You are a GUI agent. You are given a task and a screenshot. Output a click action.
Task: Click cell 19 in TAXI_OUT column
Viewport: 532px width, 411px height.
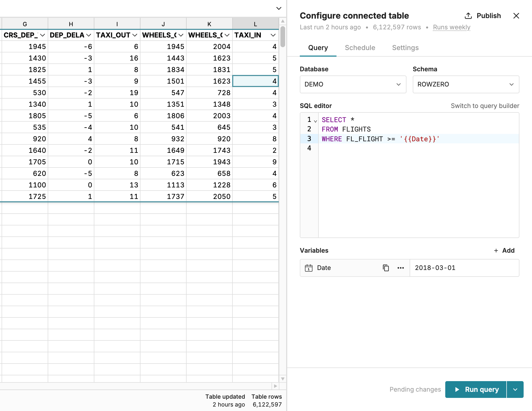pos(117,93)
